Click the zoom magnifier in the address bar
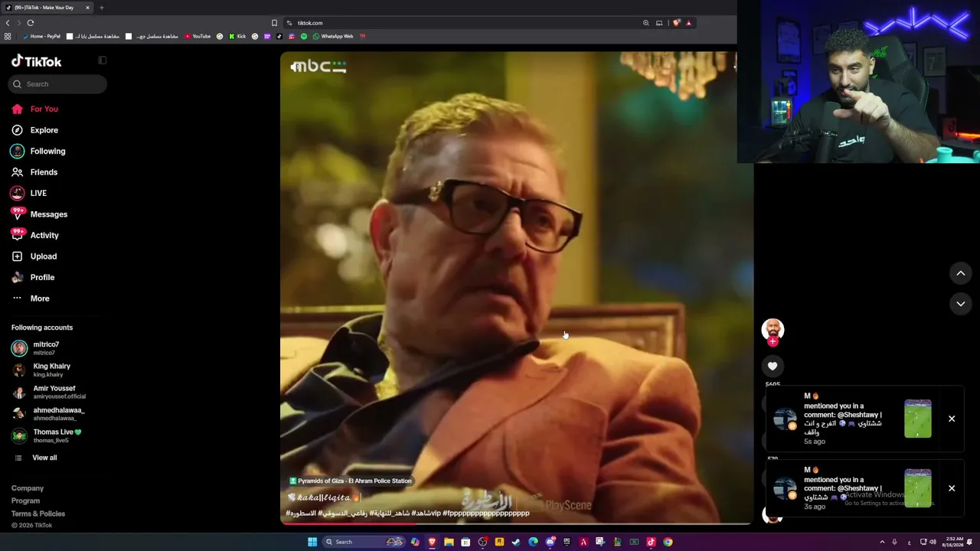The height and width of the screenshot is (551, 980). coord(646,23)
